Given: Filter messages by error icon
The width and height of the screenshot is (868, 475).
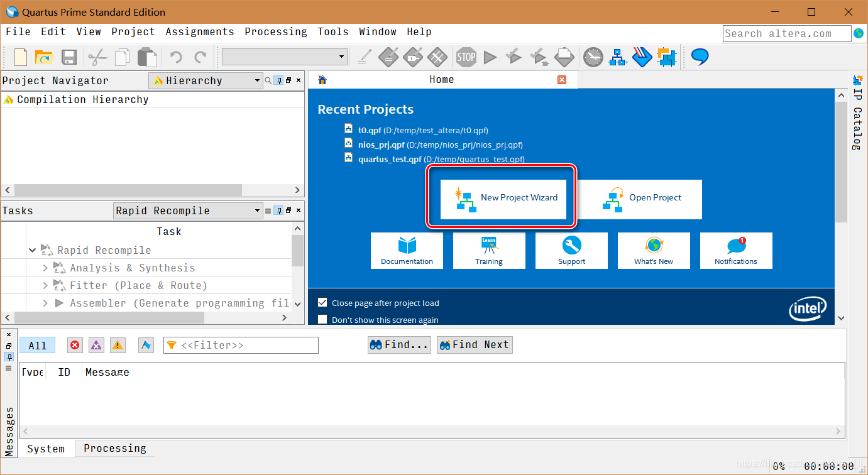Looking at the screenshot, I should pos(75,345).
